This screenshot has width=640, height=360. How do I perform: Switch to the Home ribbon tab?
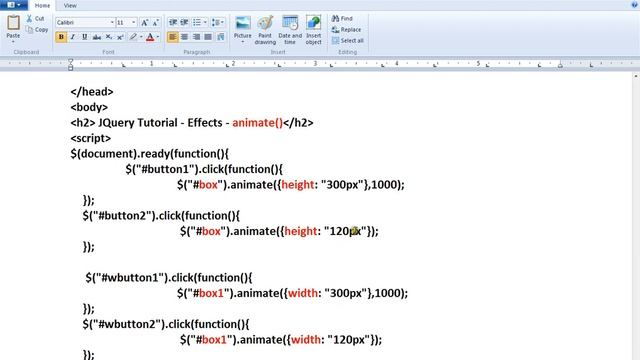42,5
